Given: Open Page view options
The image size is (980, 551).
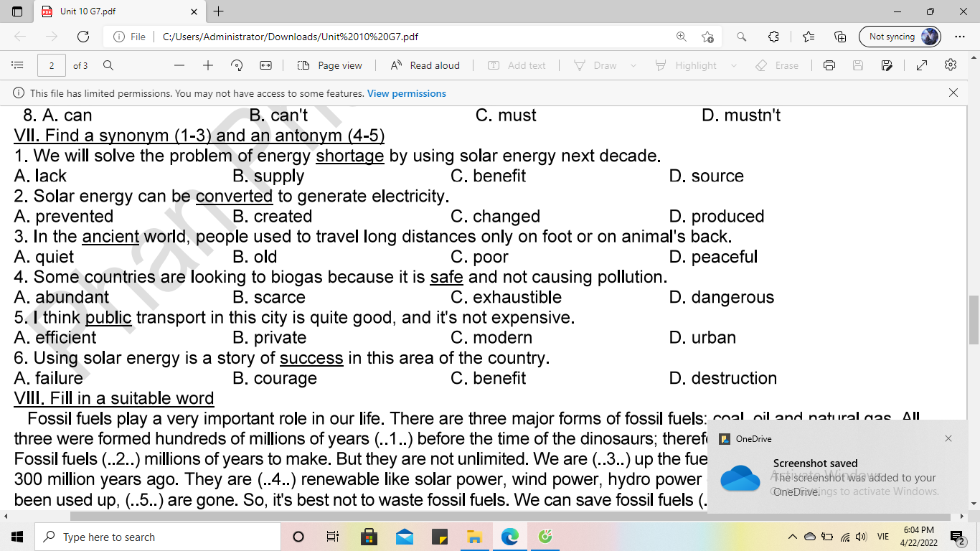Looking at the screenshot, I should point(330,65).
